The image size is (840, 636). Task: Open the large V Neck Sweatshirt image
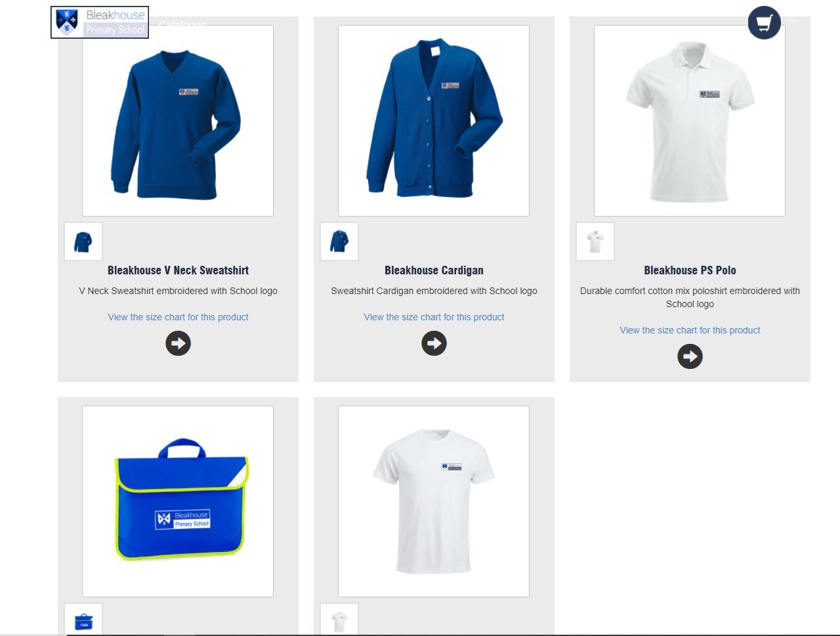click(x=178, y=121)
